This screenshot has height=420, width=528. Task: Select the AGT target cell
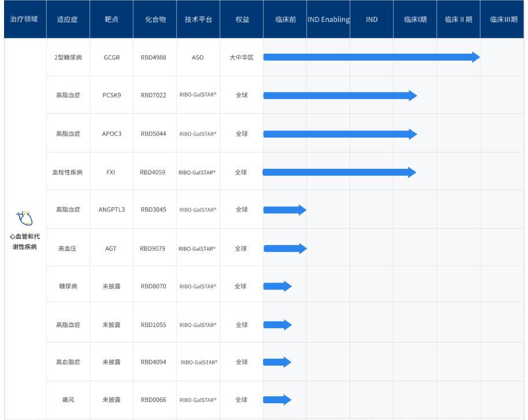pyautogui.click(x=111, y=248)
